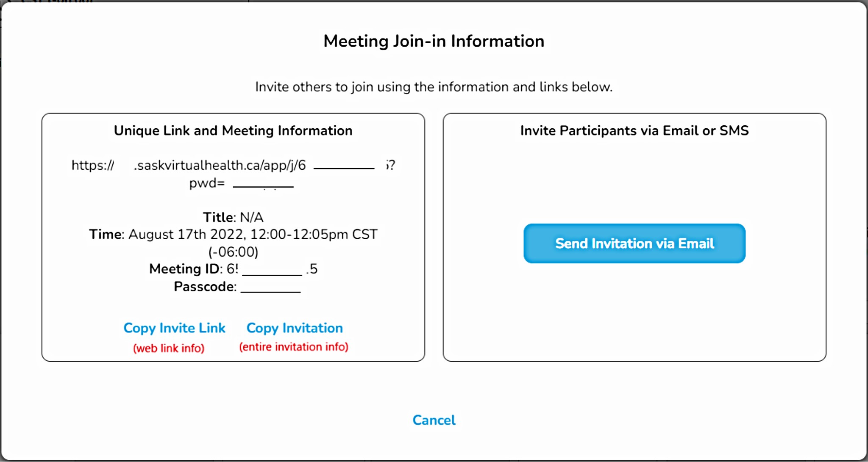Click the Meeting ID label text
Viewport: 868px width, 462px height.
click(x=185, y=269)
